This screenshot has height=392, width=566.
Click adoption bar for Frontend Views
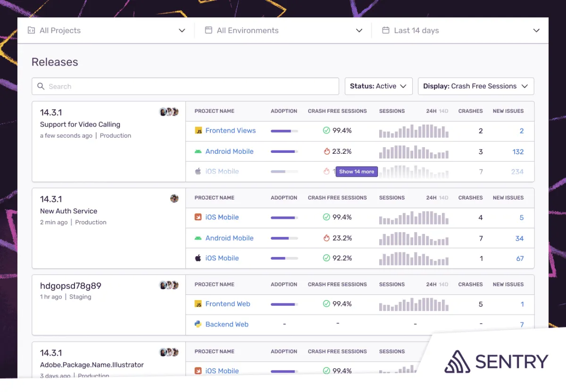284,131
